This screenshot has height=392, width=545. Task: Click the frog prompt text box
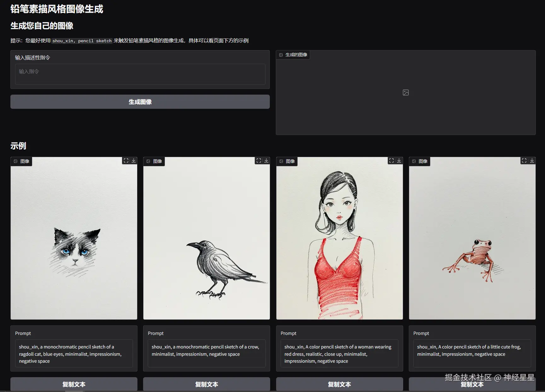[x=472, y=354]
